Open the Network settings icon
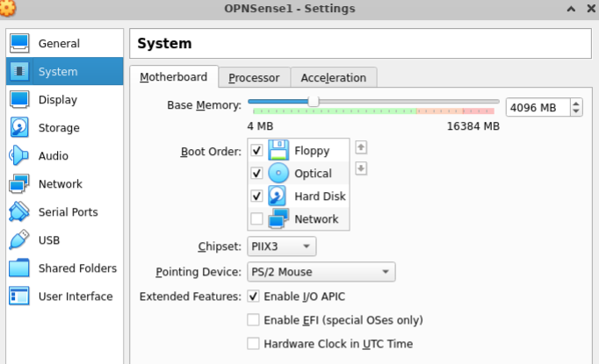 (19, 184)
